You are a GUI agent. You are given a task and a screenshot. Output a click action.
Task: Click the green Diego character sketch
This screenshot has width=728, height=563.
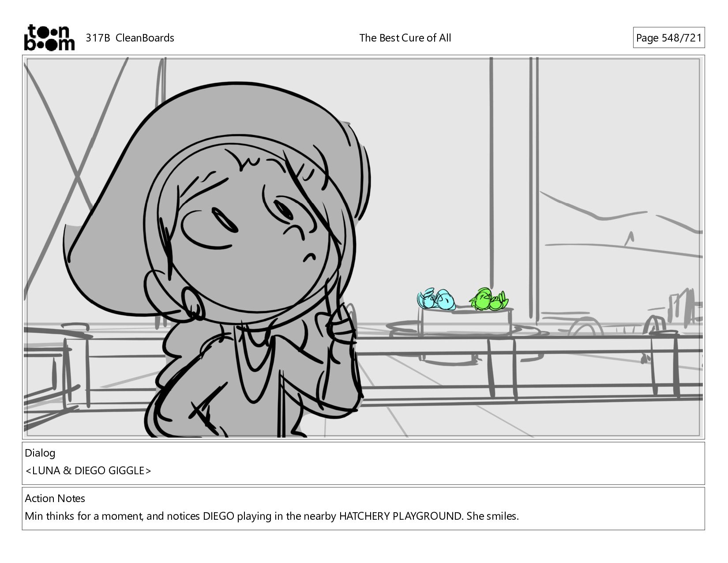(x=488, y=299)
